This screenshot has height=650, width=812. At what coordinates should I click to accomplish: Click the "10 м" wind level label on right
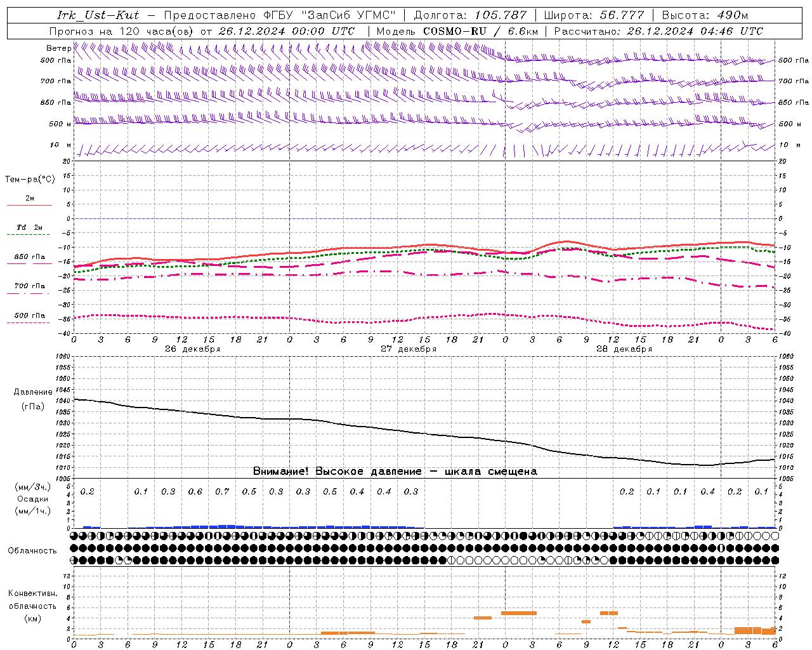point(790,145)
